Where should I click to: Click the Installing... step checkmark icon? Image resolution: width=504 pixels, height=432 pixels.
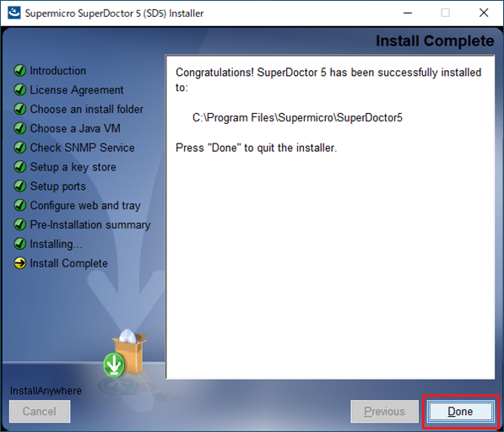(x=20, y=244)
